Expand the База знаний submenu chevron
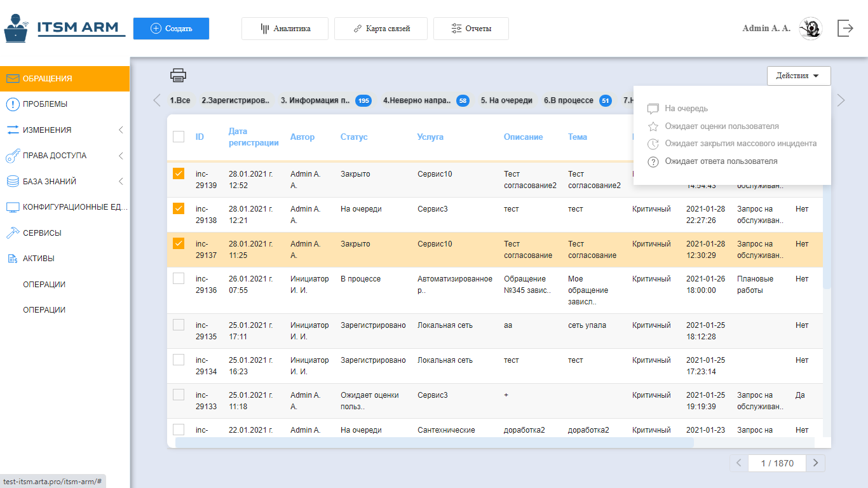The height and width of the screenshot is (488, 868). coord(121,181)
